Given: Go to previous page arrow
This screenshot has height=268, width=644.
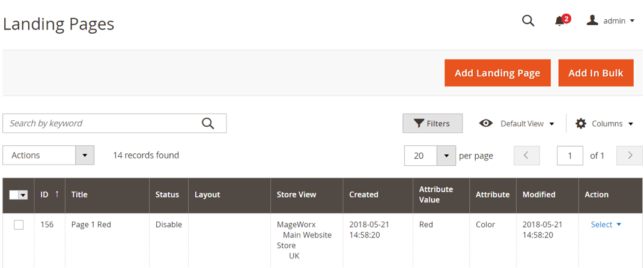Looking at the screenshot, I should pyautogui.click(x=526, y=156).
